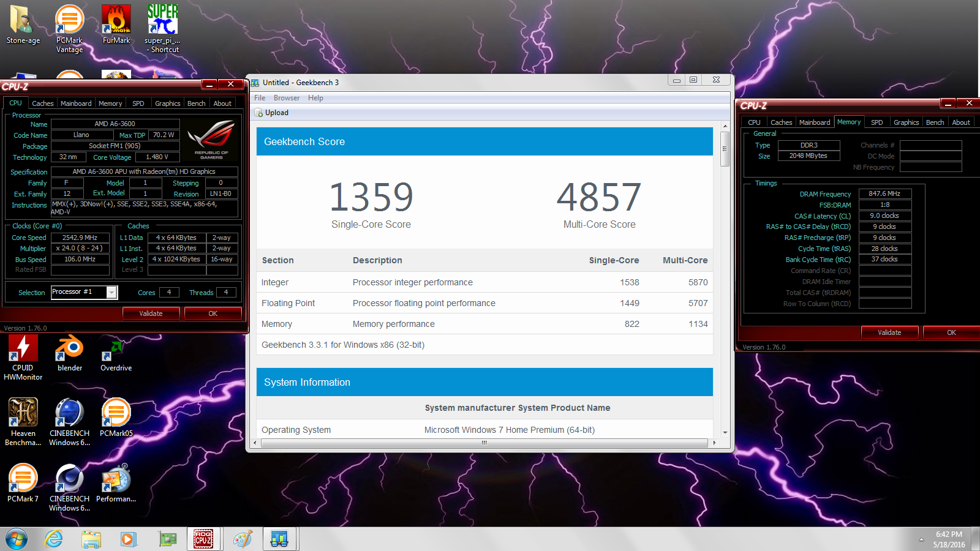This screenshot has width=980, height=551.
Task: Open SPD tab in CPU-Z processor window
Action: click(138, 103)
